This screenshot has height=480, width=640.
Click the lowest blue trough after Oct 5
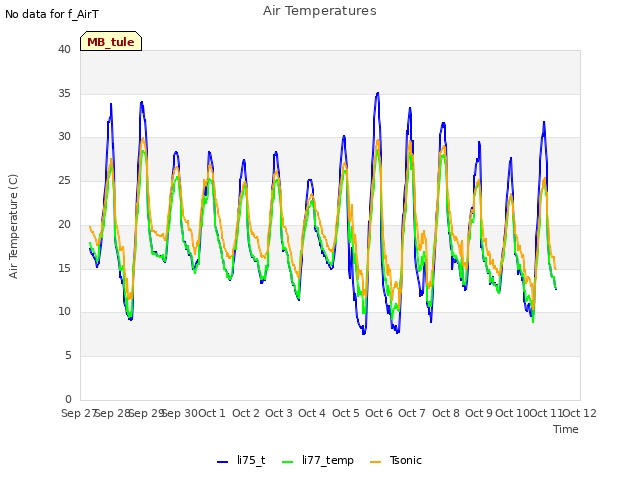coord(364,333)
